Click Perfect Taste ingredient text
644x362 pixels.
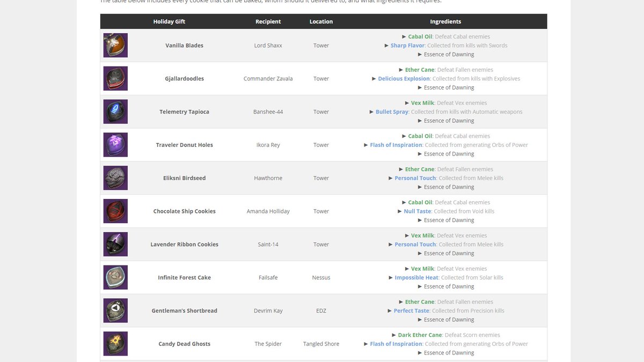point(412,311)
